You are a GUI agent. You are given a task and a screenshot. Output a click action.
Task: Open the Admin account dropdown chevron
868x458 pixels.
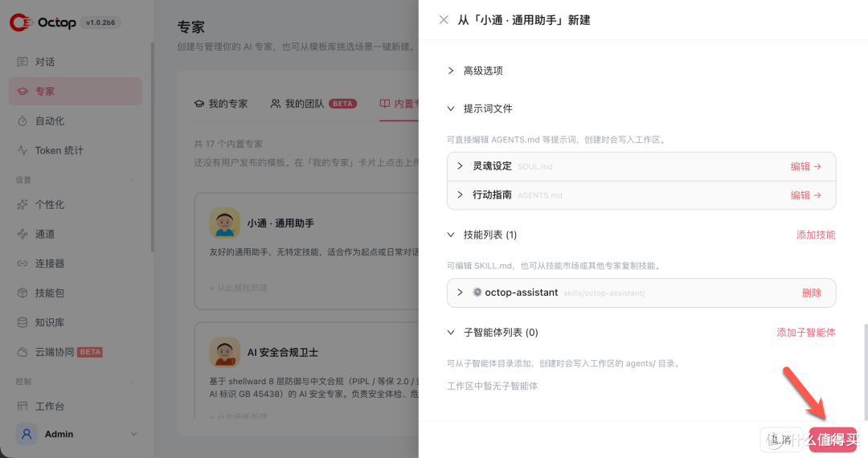pos(133,434)
